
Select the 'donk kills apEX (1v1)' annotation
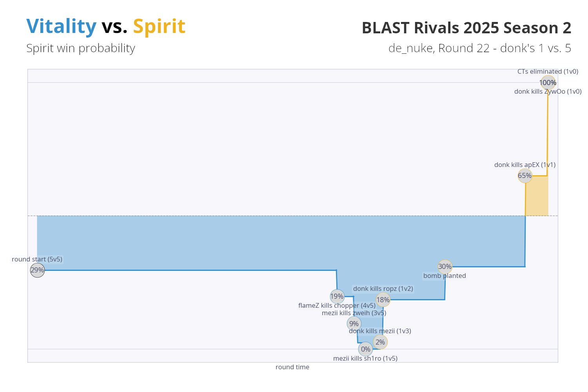[524, 165]
